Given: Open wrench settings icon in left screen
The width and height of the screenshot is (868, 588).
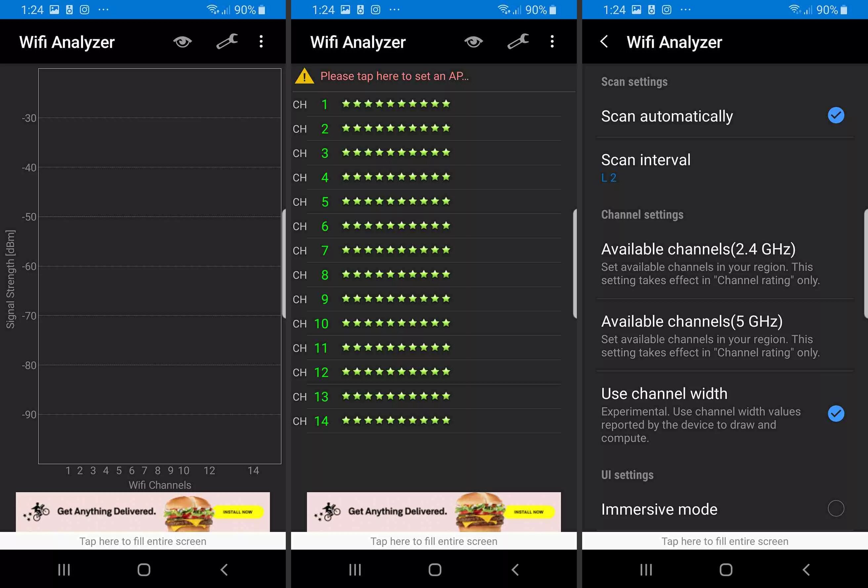Looking at the screenshot, I should [227, 41].
